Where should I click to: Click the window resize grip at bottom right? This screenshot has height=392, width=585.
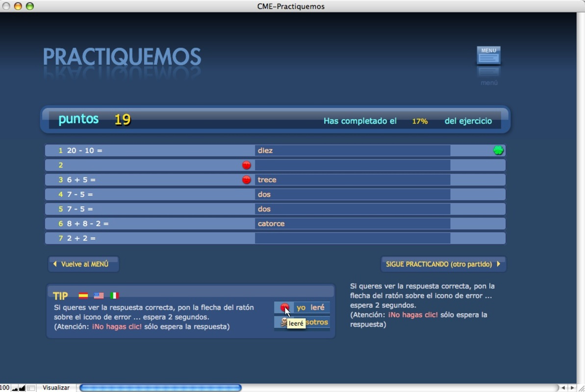(581, 388)
